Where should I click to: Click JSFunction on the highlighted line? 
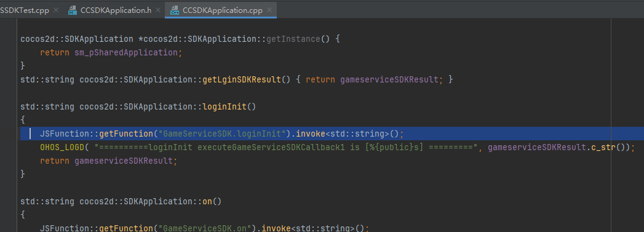65,134
